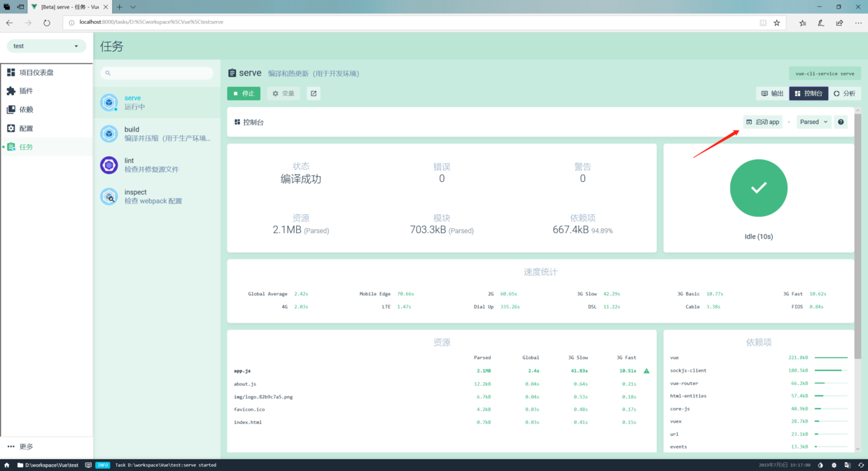Click the green success check circle
The height and width of the screenshot is (471, 868).
tap(759, 188)
